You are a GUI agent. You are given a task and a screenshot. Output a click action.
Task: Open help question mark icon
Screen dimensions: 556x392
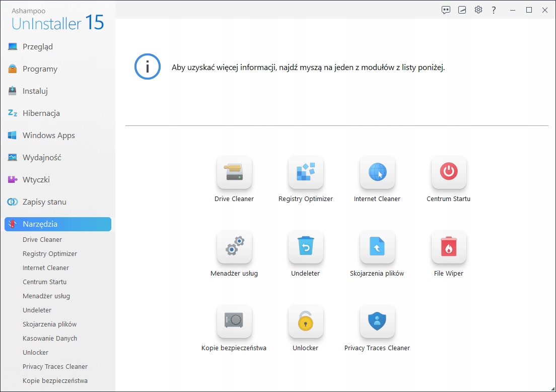click(494, 10)
